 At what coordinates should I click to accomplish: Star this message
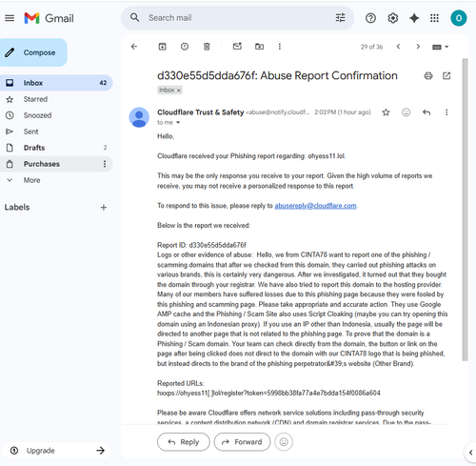click(386, 112)
